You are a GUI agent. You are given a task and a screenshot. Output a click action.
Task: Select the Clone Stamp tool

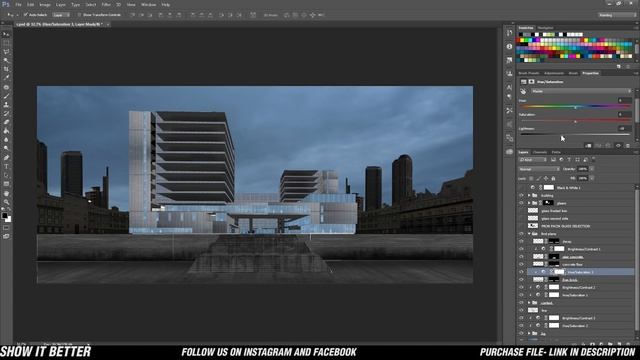pyautogui.click(x=6, y=105)
